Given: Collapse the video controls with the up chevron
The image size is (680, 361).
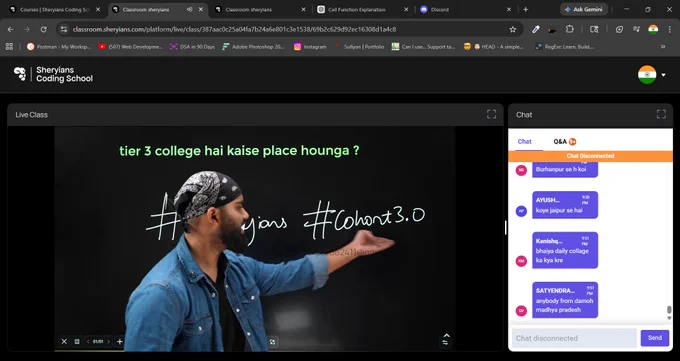Looking at the screenshot, I should pos(446,335).
